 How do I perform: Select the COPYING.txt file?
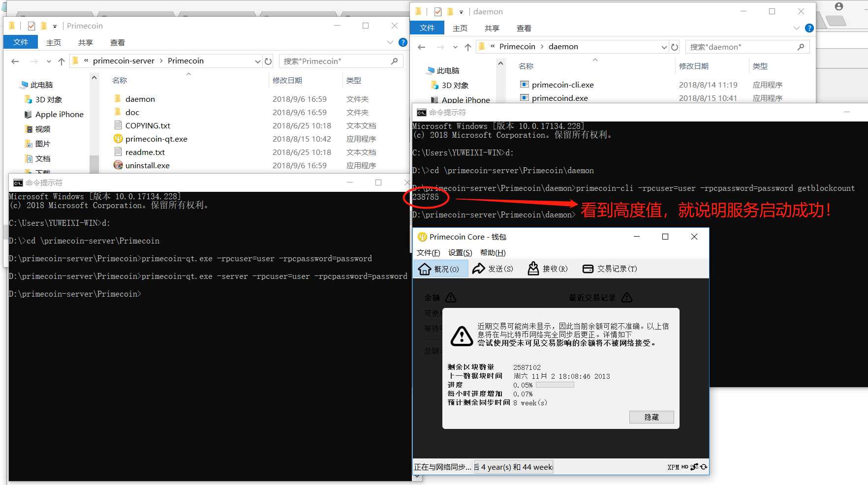click(148, 125)
